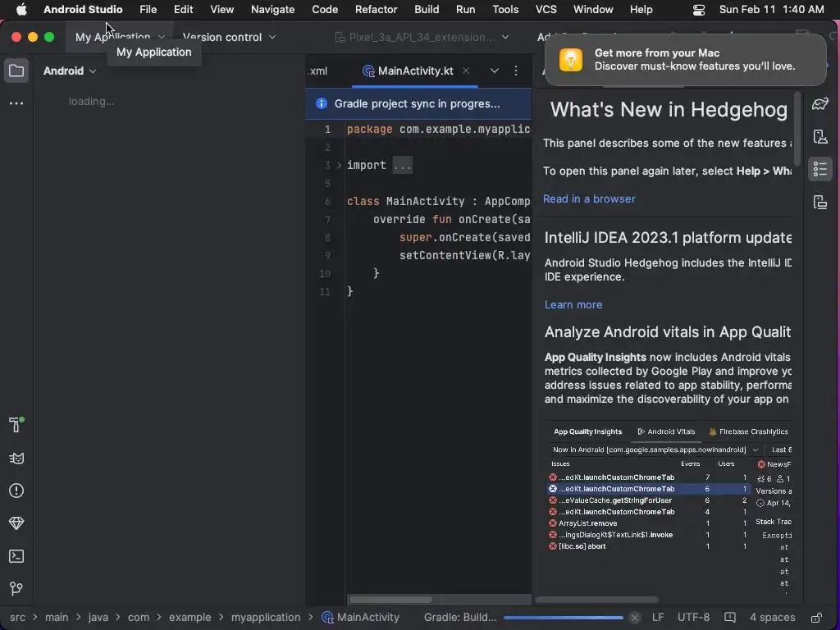Open the Problems tool window icon

(16, 491)
